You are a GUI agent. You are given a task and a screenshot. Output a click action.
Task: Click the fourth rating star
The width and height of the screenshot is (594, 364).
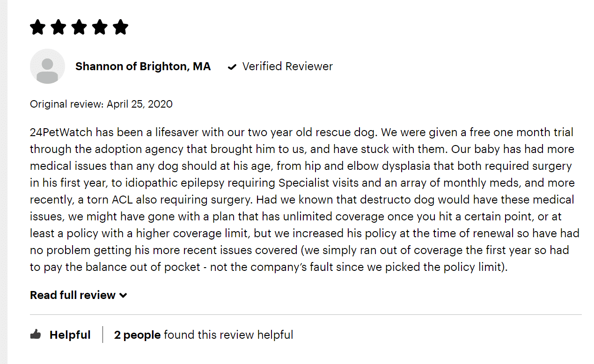[100, 27]
